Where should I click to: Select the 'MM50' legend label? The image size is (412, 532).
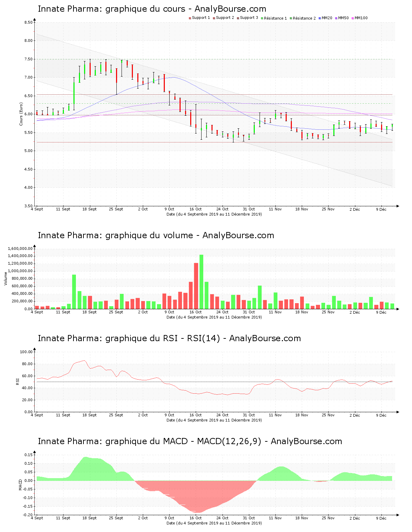[343, 18]
